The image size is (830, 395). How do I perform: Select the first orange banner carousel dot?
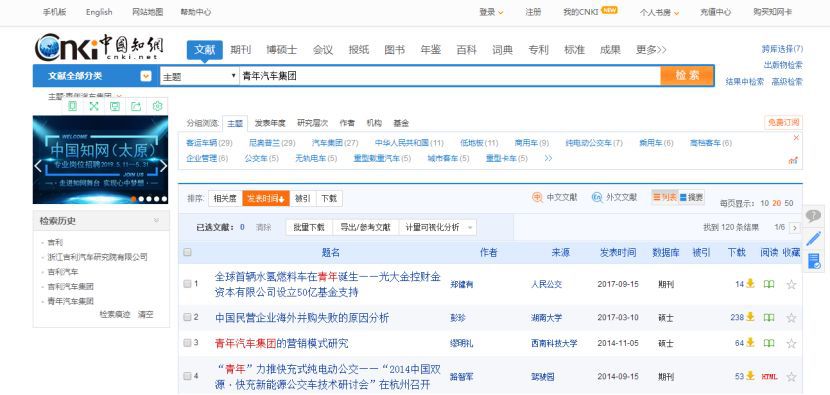click(133, 199)
